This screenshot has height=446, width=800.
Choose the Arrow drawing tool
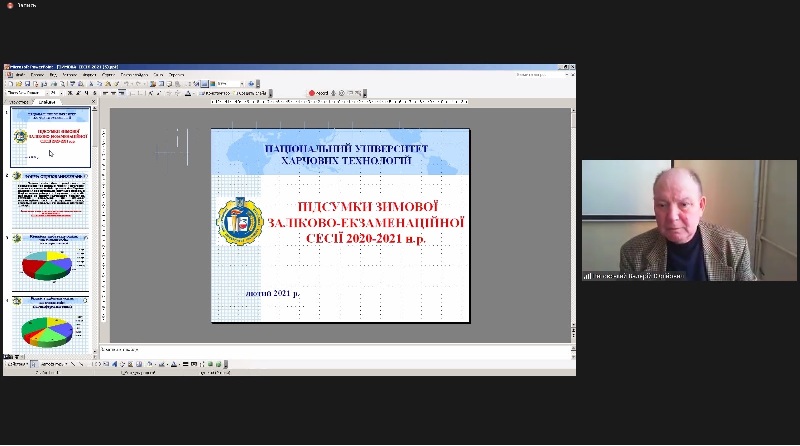pos(81,364)
